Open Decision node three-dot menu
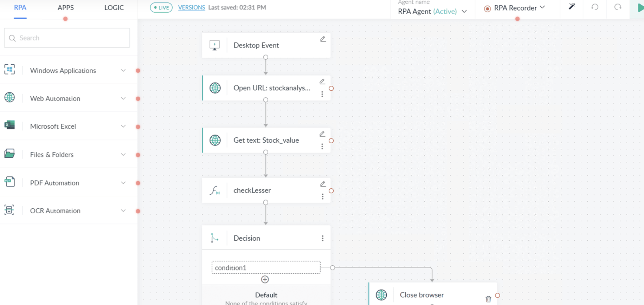The height and width of the screenshot is (305, 644). (322, 238)
